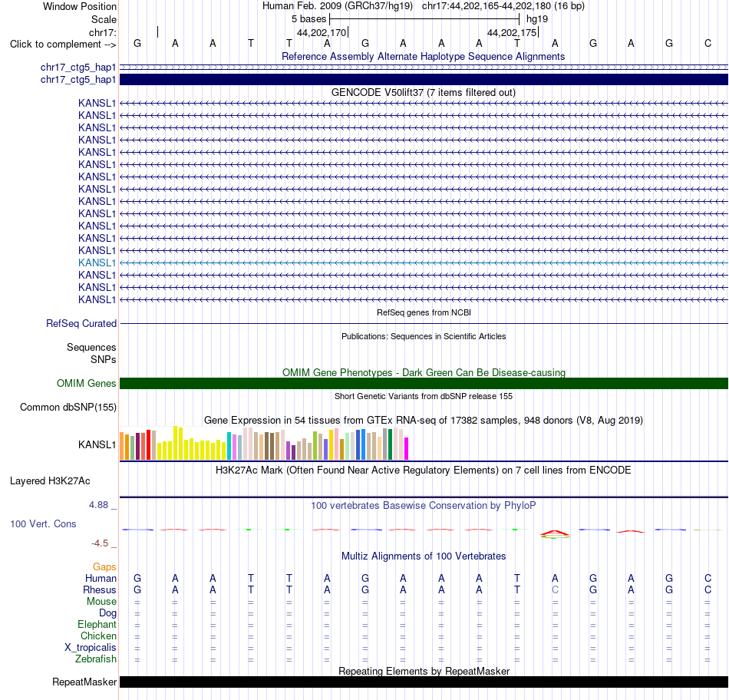
Task: Select the X_tropicalis alignment row label
Action: pos(91,648)
